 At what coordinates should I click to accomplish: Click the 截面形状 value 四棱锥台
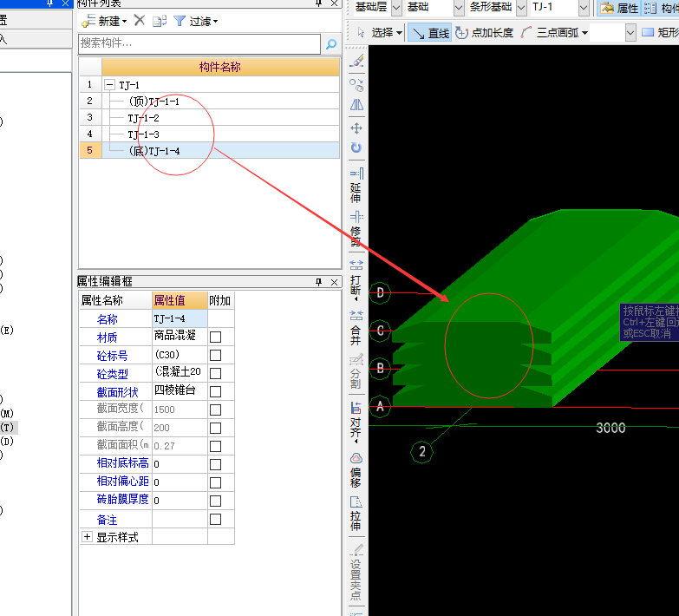click(x=180, y=390)
